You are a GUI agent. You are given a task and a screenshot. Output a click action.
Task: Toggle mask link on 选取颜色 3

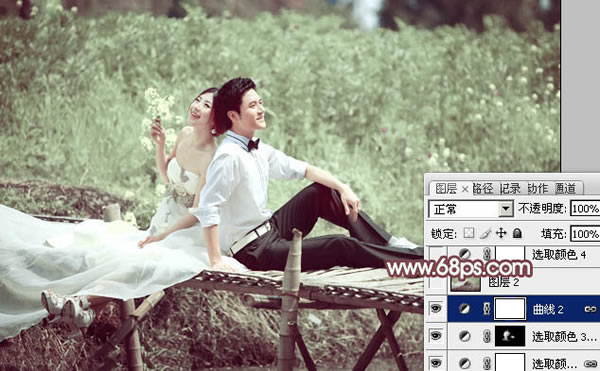tap(487, 336)
